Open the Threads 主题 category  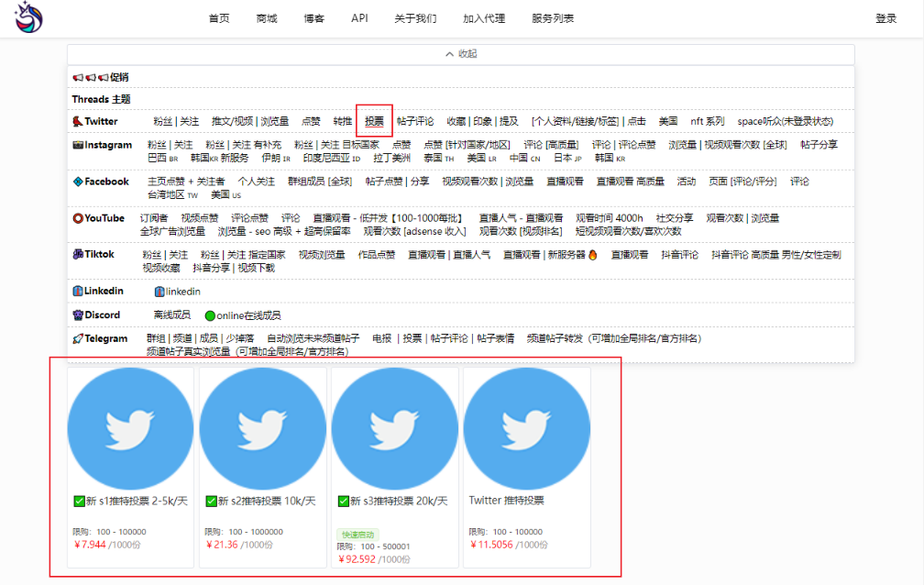(102, 99)
